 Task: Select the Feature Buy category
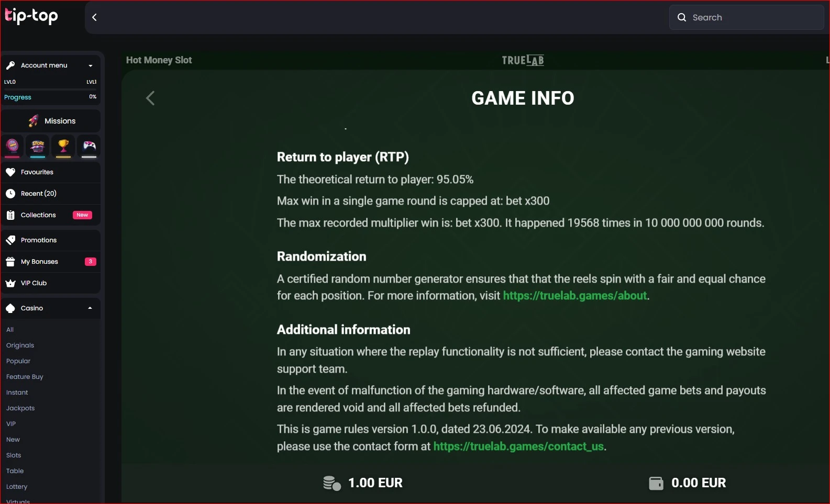coord(25,377)
